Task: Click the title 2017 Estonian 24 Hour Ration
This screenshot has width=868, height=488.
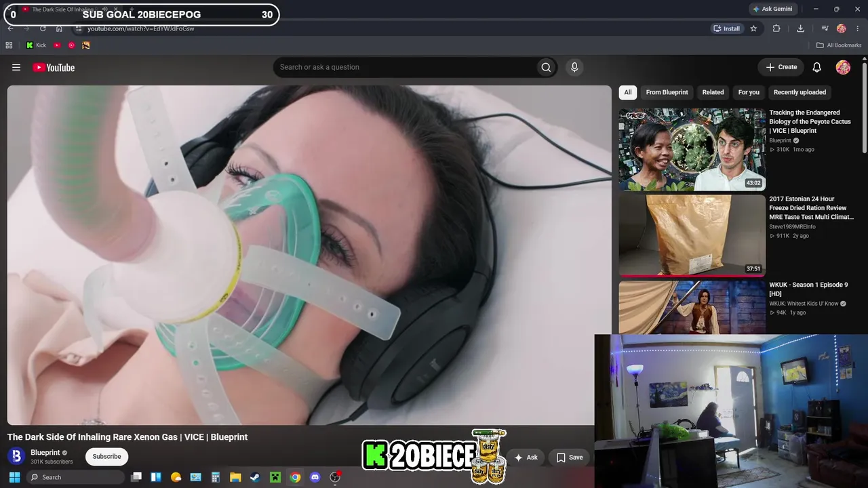Action: point(811,208)
